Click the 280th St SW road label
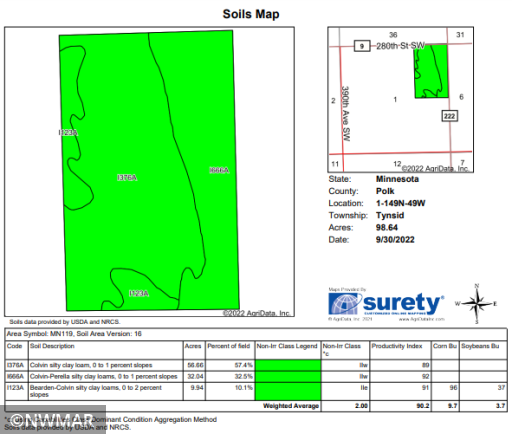512x434 pixels. tap(401, 46)
